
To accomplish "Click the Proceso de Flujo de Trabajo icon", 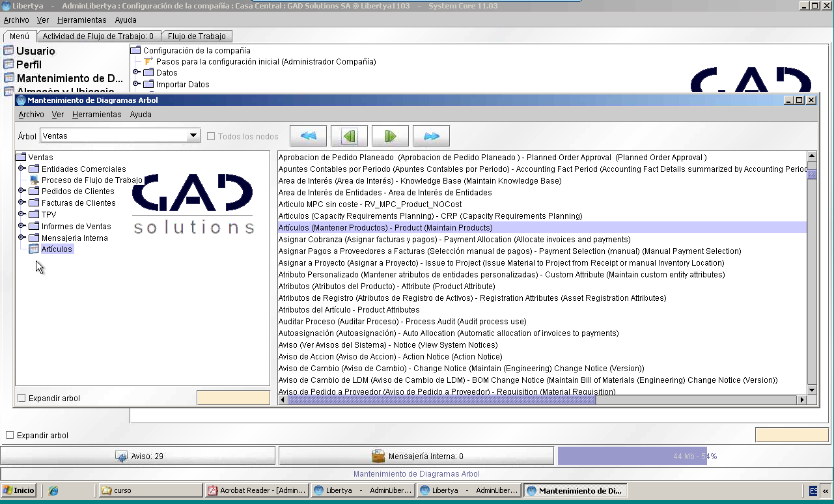I will click(34, 180).
